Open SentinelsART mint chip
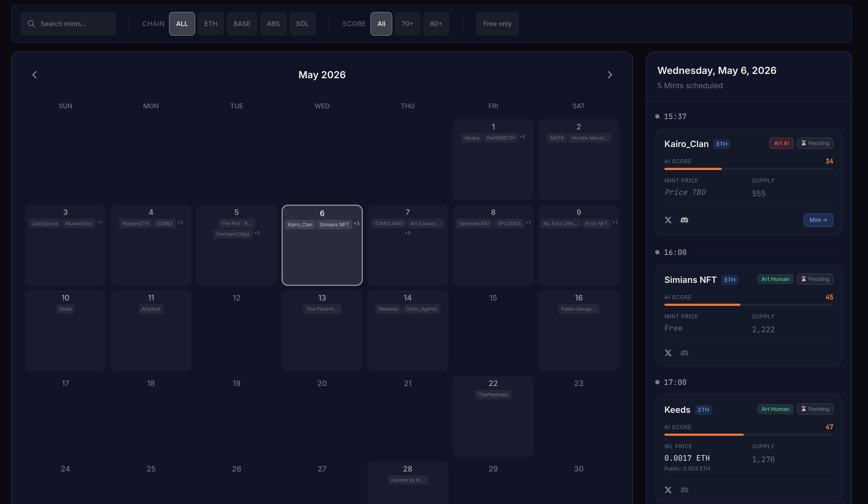The width and height of the screenshot is (868, 504). [474, 224]
